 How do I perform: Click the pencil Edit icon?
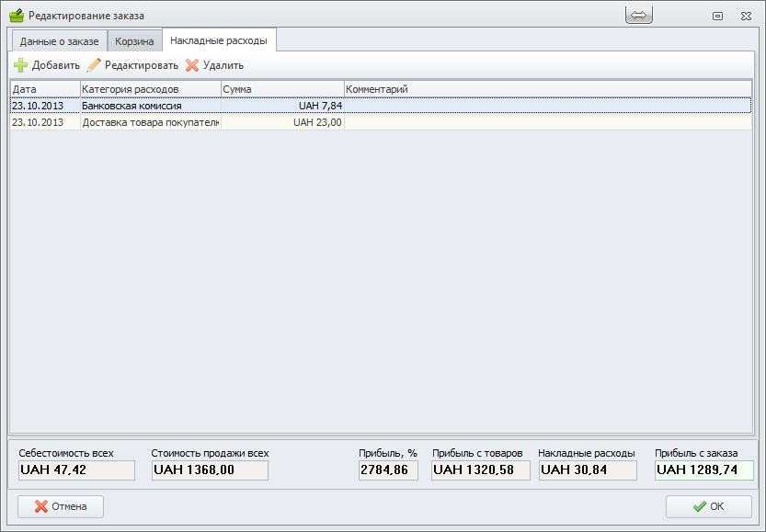click(93, 65)
